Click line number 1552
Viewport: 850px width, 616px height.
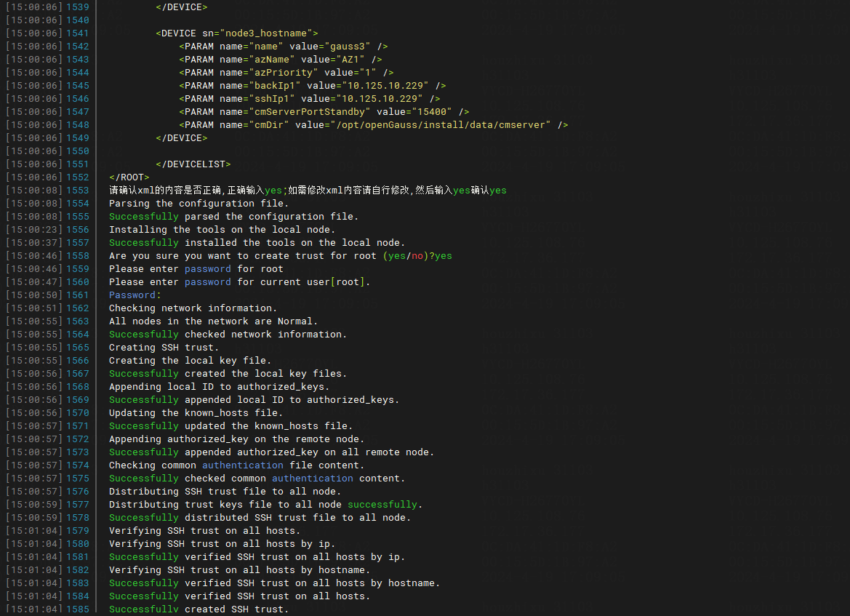point(78,177)
